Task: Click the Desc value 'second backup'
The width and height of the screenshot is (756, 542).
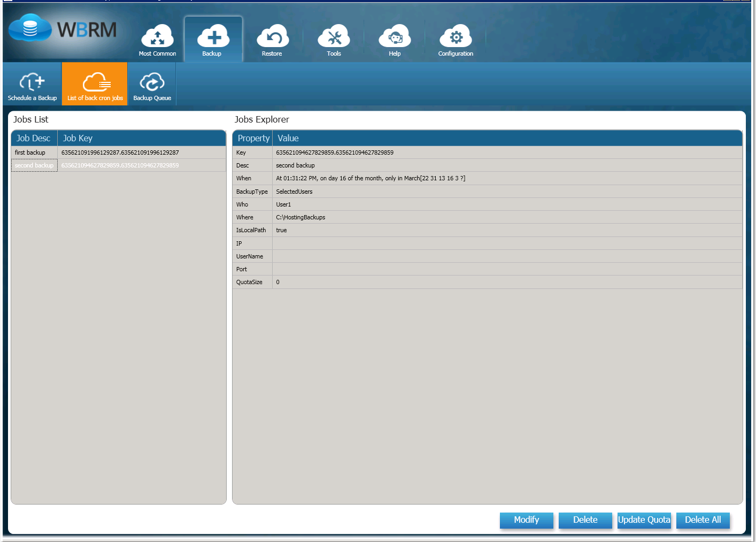Action: coord(295,165)
